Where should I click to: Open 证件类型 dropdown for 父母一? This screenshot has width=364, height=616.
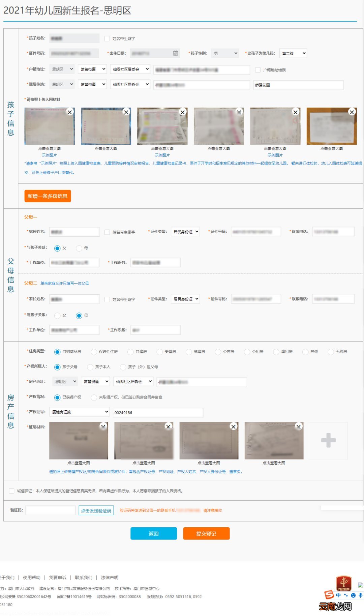[x=185, y=232]
